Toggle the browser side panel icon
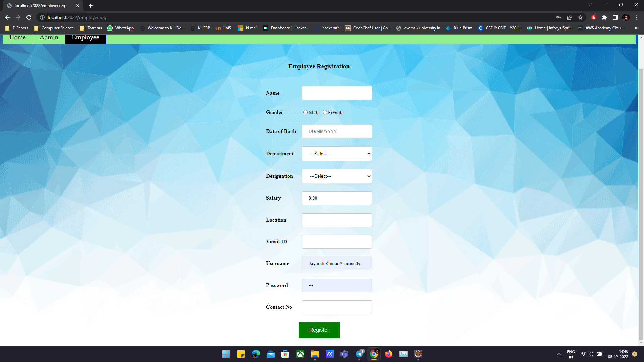644x362 pixels. 615,17
